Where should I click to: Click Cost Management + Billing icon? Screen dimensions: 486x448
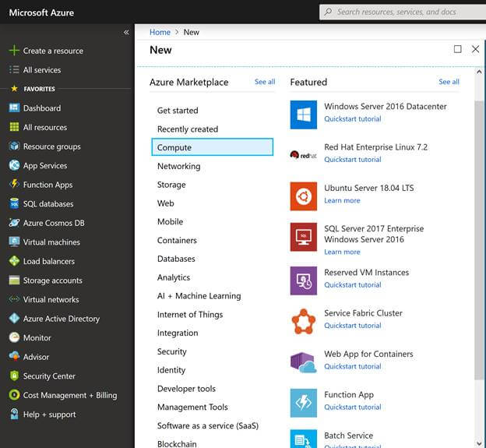tap(14, 395)
